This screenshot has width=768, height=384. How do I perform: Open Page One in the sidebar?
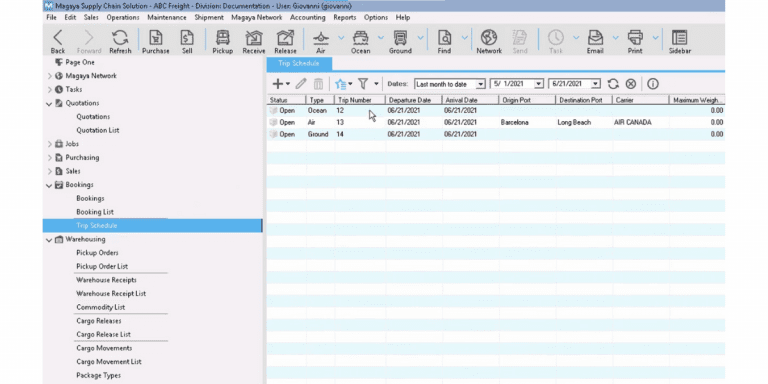point(80,62)
